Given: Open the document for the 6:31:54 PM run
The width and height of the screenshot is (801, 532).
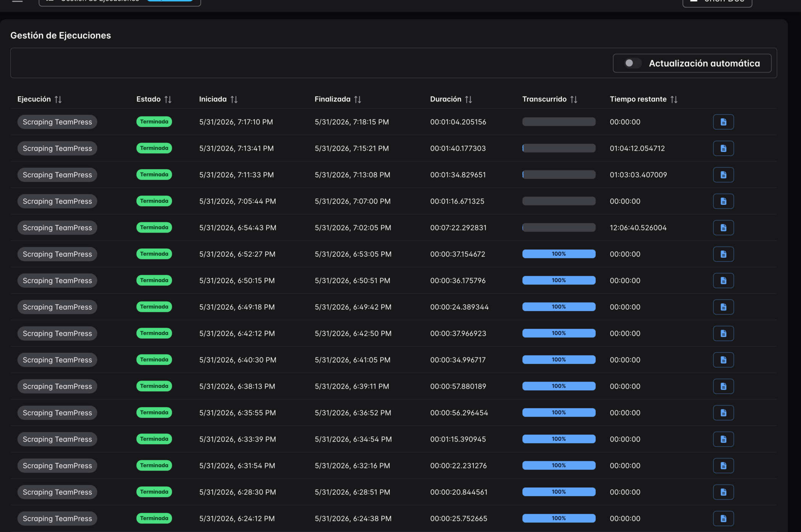Looking at the screenshot, I should [x=723, y=466].
